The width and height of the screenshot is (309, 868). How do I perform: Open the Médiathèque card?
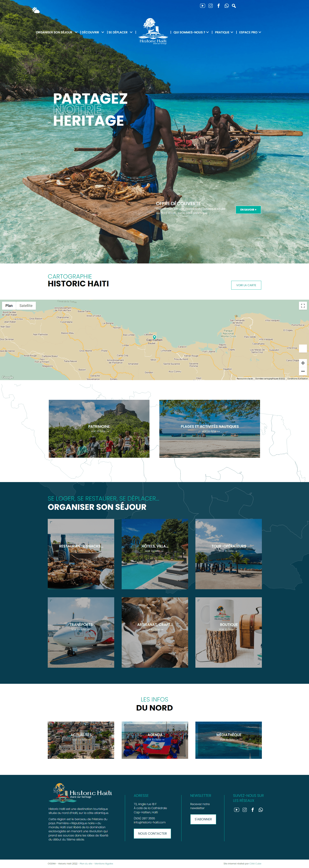click(228, 740)
